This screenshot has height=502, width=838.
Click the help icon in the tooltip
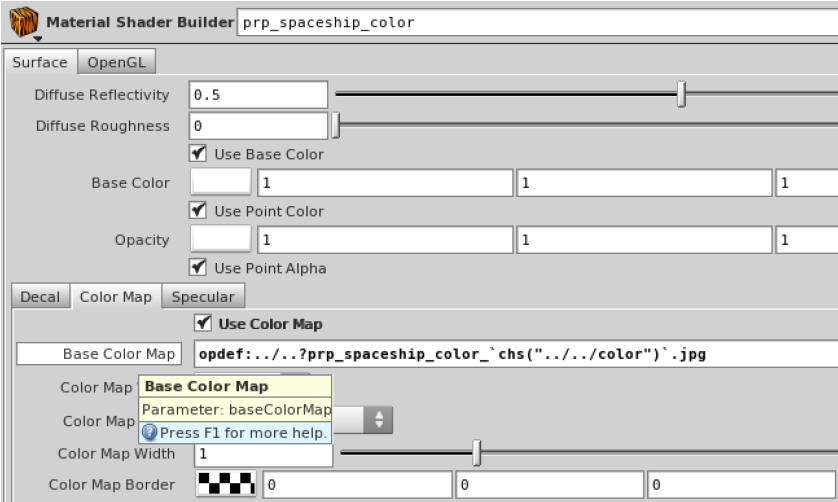(149, 433)
